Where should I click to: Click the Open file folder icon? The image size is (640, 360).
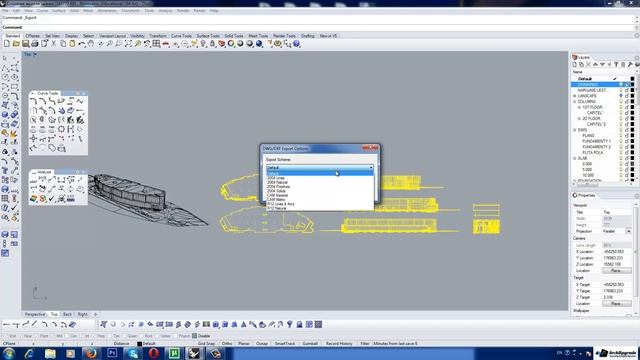pyautogui.click(x=16, y=44)
